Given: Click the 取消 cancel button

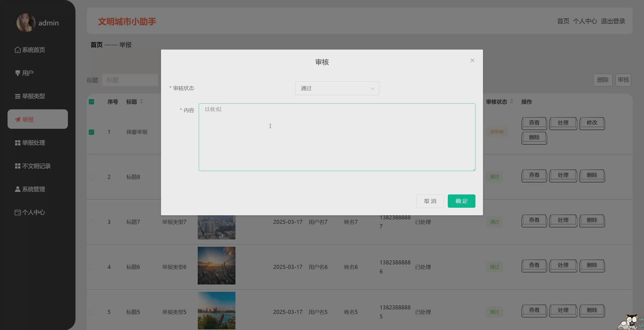Looking at the screenshot, I should [x=430, y=201].
